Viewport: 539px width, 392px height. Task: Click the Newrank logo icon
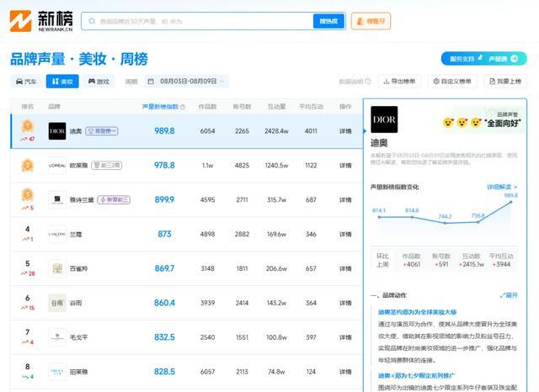(20, 21)
